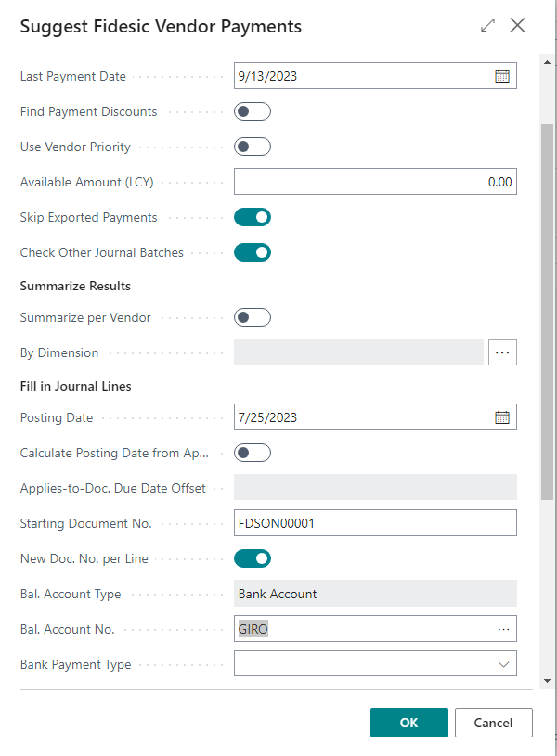
Task: Select the Starting Document No. field
Action: (x=371, y=522)
